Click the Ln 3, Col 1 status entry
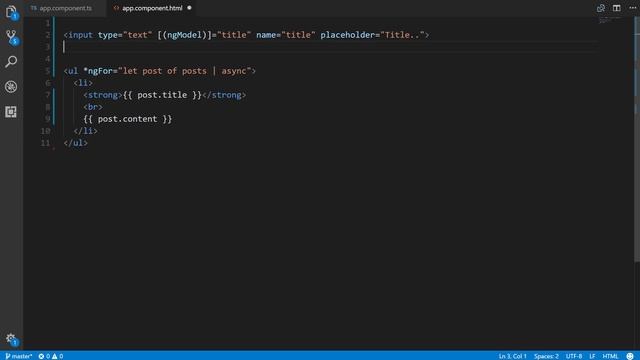This screenshot has width=640, height=360. tap(512, 356)
